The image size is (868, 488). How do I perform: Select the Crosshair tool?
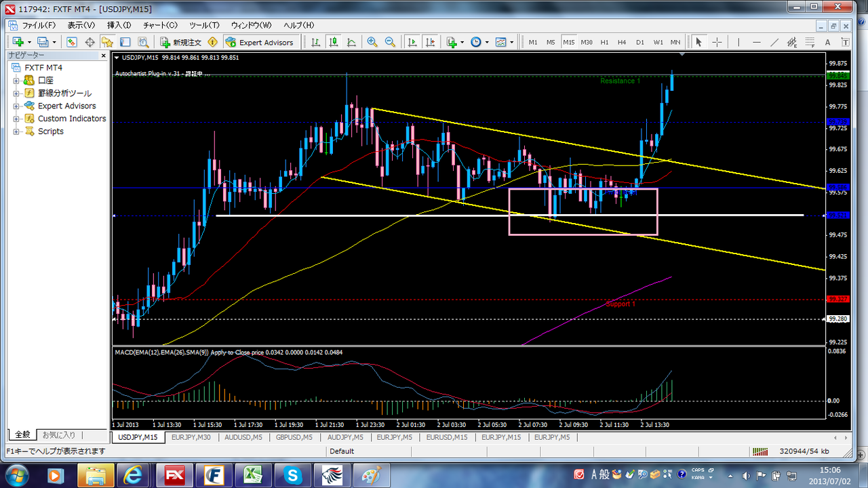click(717, 42)
